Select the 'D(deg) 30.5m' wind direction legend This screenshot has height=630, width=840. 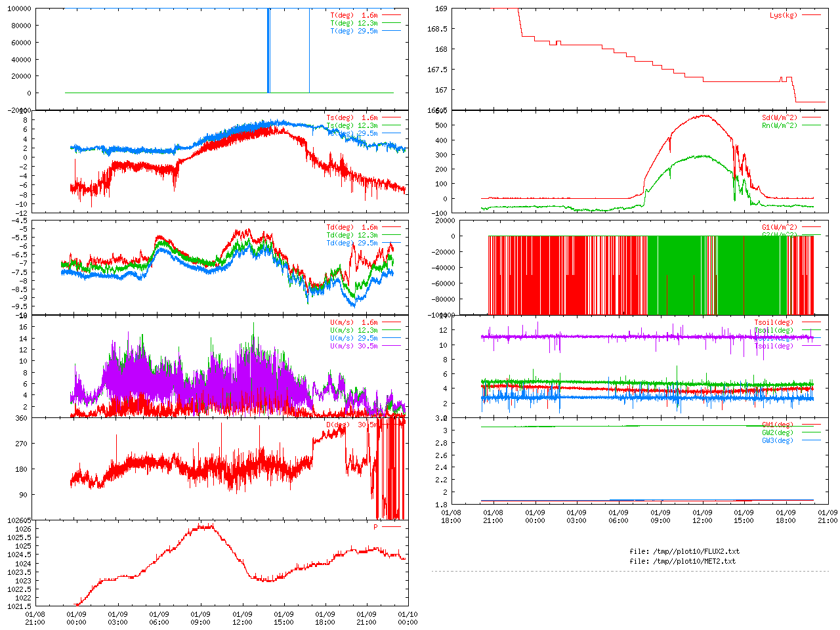click(352, 425)
